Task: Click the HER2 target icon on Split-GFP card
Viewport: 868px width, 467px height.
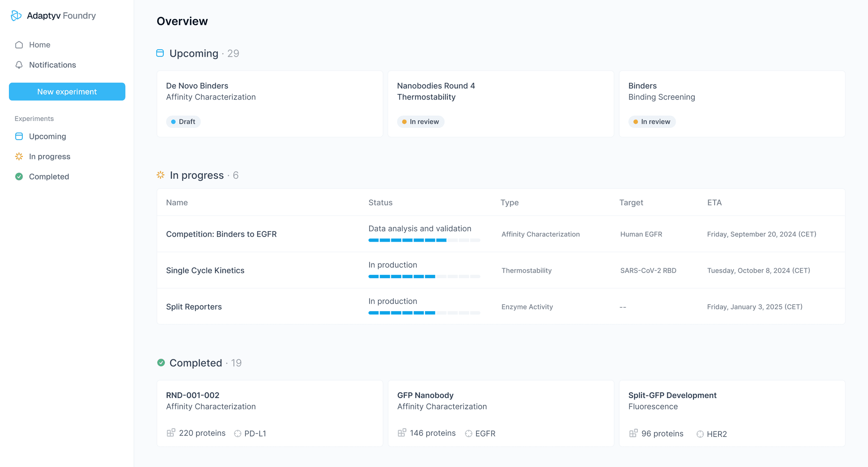Action: 699,434
